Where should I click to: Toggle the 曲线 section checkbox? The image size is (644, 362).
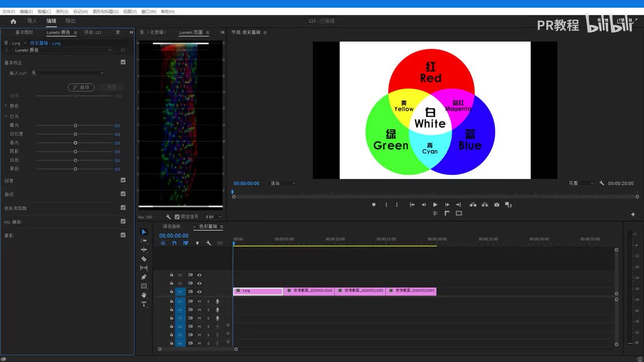[x=123, y=194]
